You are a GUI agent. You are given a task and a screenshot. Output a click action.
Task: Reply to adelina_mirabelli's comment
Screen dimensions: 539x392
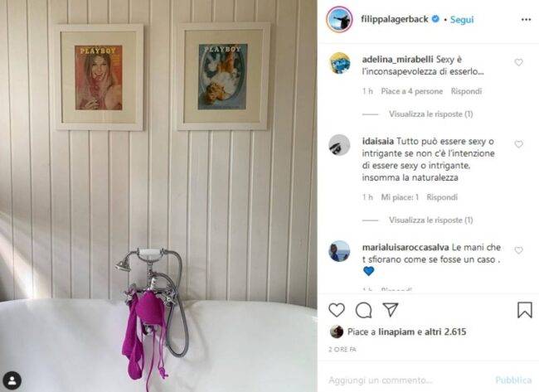pos(466,91)
